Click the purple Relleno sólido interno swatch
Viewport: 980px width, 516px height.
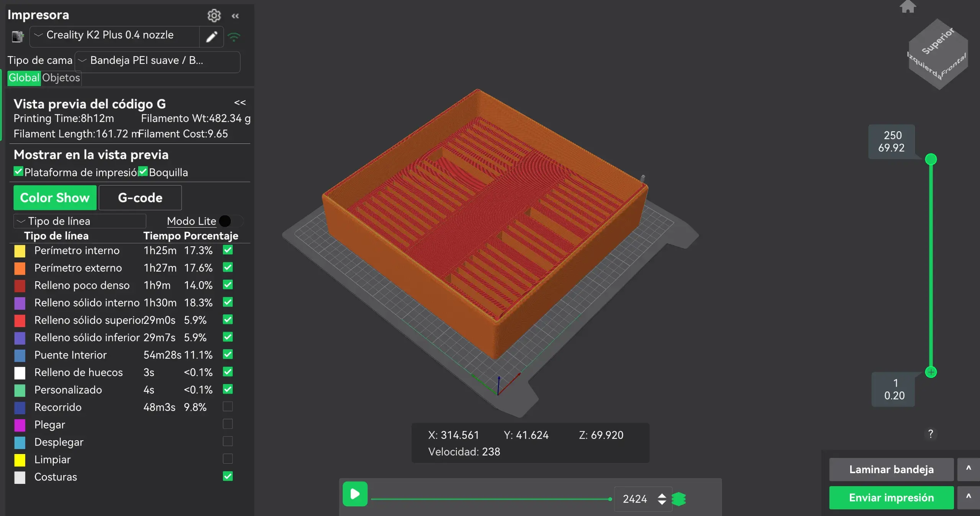coord(20,303)
